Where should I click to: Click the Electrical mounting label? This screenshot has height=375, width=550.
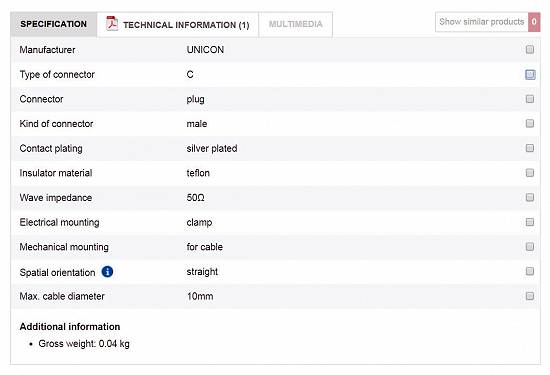click(59, 222)
